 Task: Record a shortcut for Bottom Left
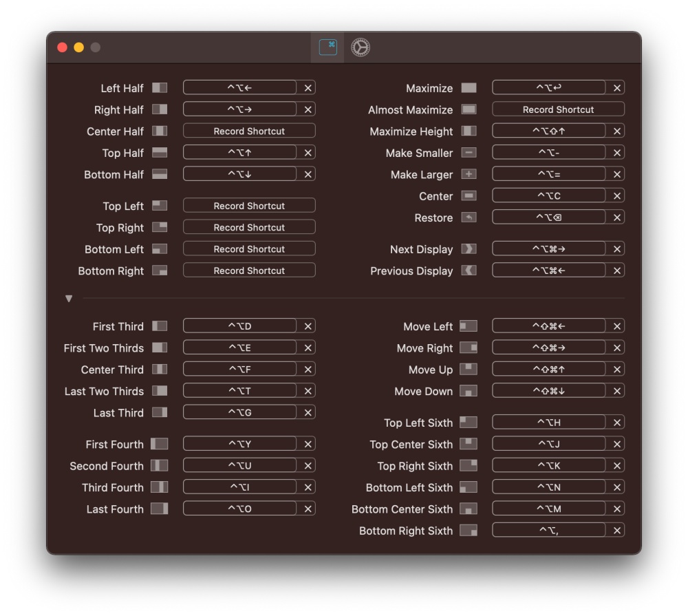click(249, 249)
